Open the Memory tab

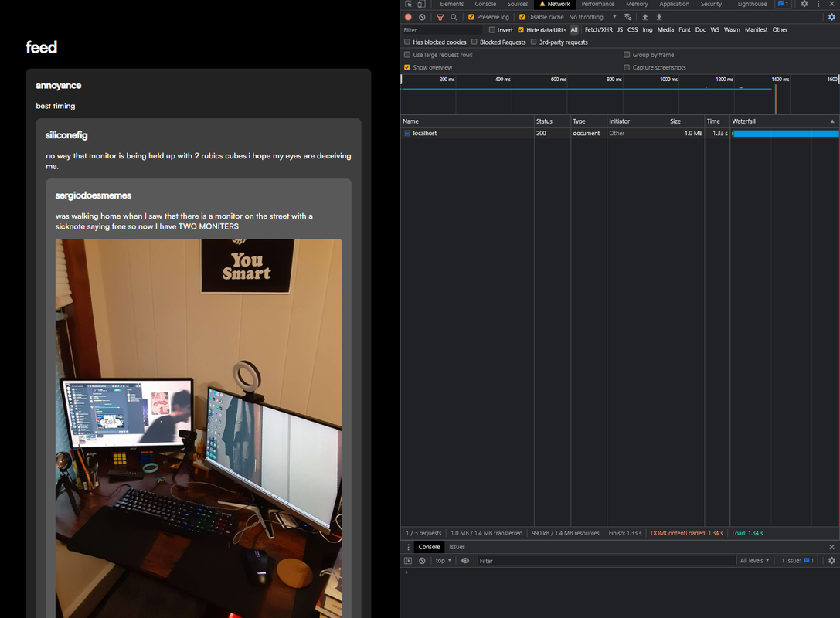click(x=637, y=4)
